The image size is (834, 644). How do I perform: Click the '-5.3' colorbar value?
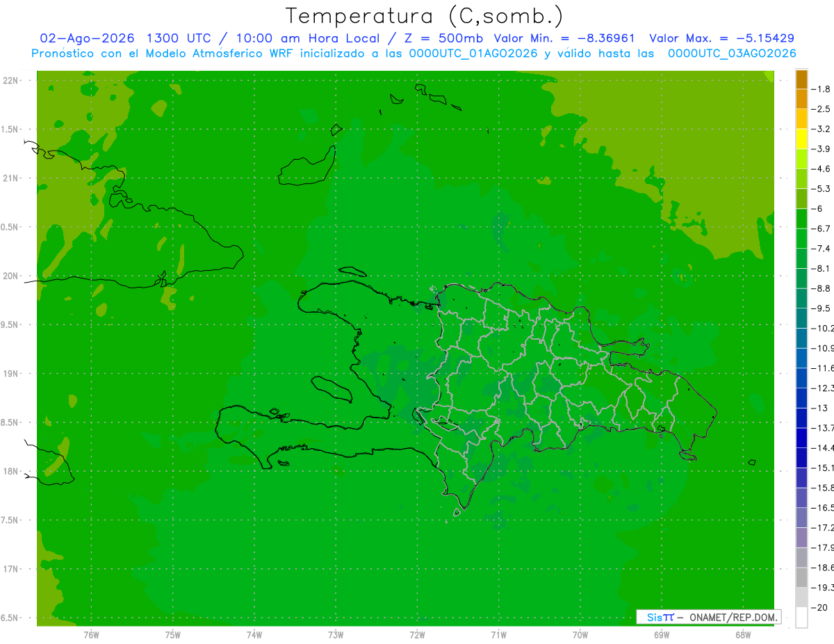point(821,189)
